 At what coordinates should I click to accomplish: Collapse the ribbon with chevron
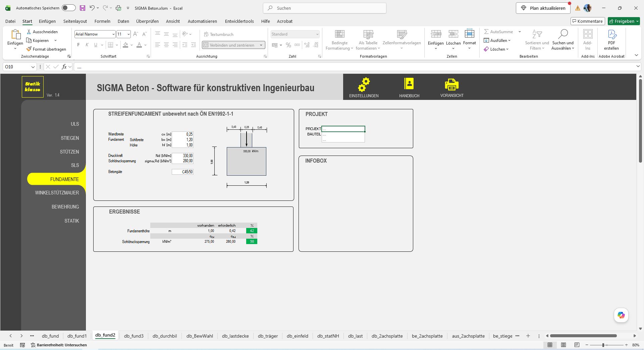636,55
